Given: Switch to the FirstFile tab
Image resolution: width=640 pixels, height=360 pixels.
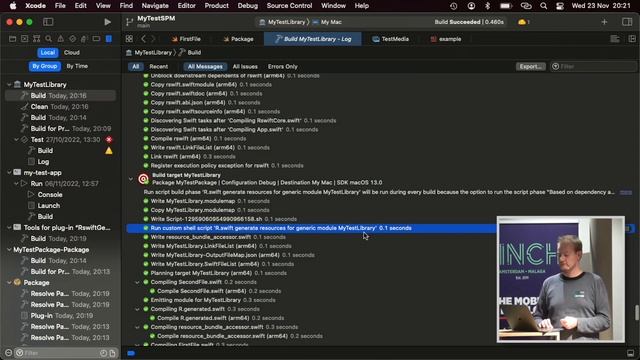Looking at the screenshot, I should (186, 39).
